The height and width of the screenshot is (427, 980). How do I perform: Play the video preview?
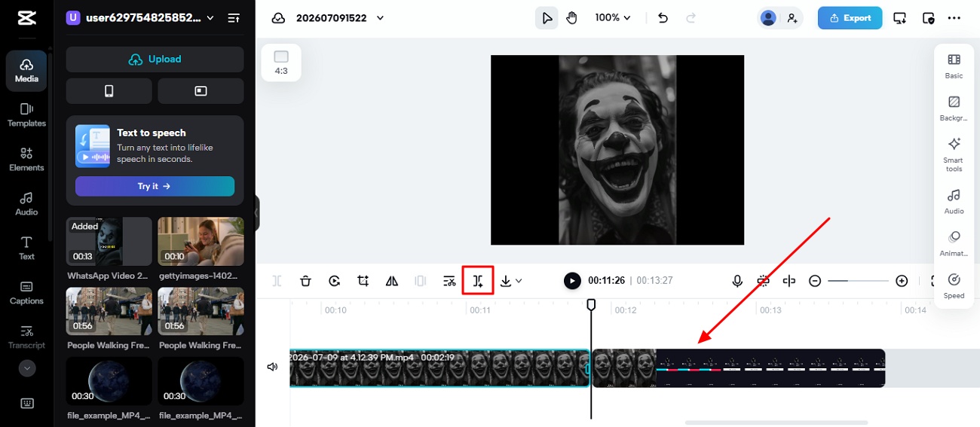[573, 281]
